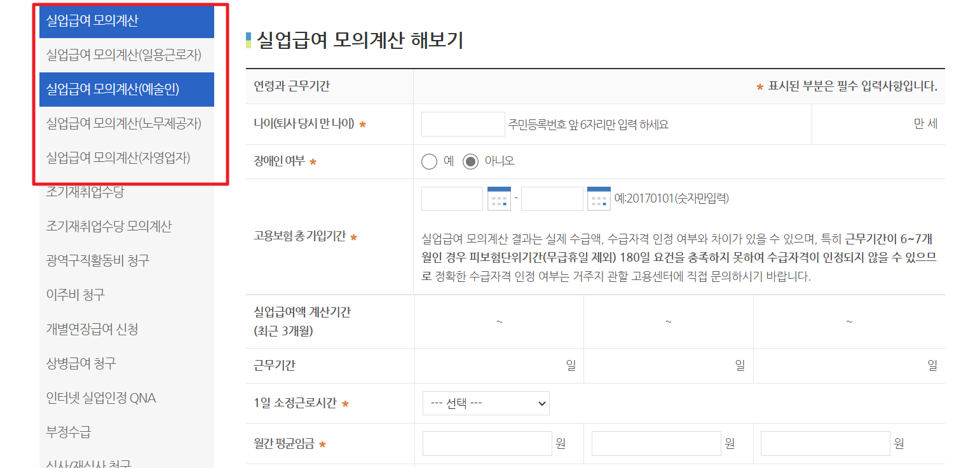Open 실업급여 모의계산(자영업자) menu item
980x468 pixels.
point(126,157)
